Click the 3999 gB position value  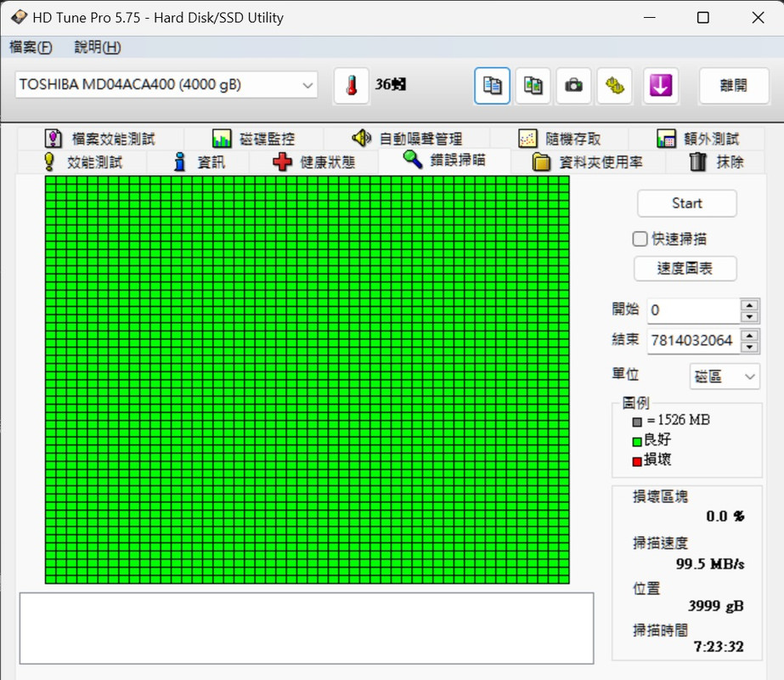coord(716,606)
